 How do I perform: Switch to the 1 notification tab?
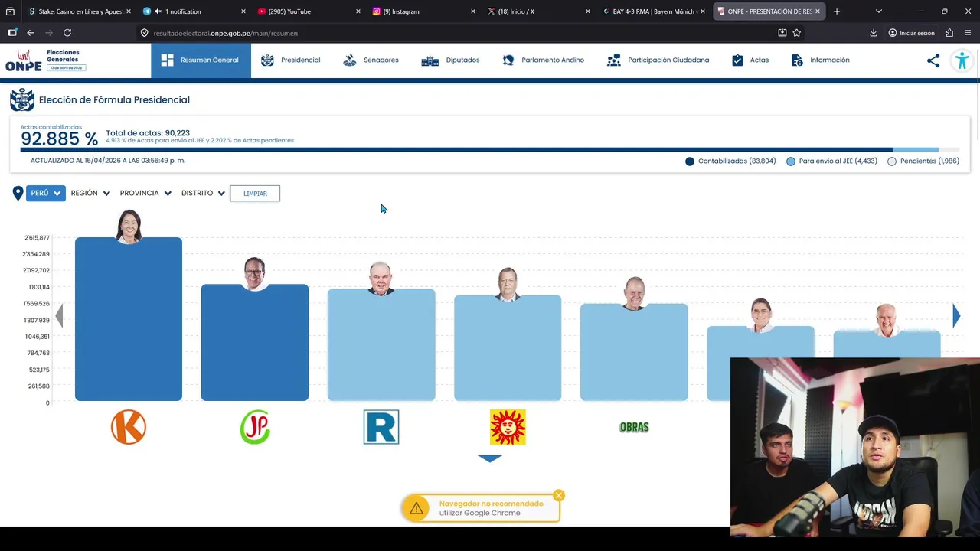194,11
